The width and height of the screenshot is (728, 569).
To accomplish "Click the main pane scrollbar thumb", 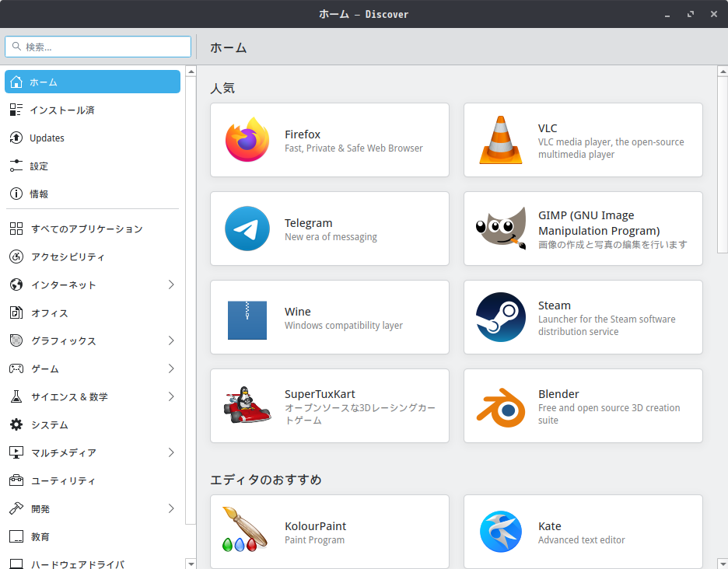I will click(723, 165).
